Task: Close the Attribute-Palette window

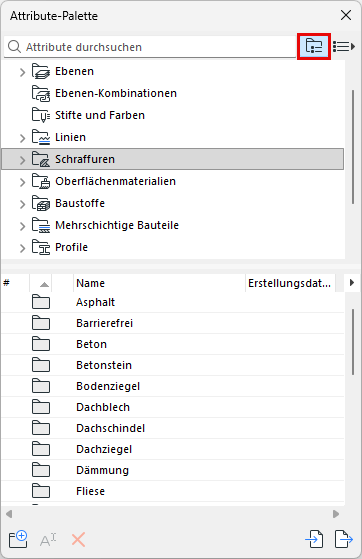Action: tap(346, 15)
